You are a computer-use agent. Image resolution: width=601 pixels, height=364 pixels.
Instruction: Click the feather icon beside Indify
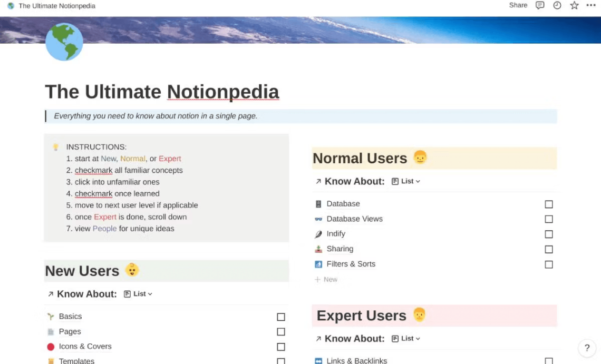tap(318, 234)
